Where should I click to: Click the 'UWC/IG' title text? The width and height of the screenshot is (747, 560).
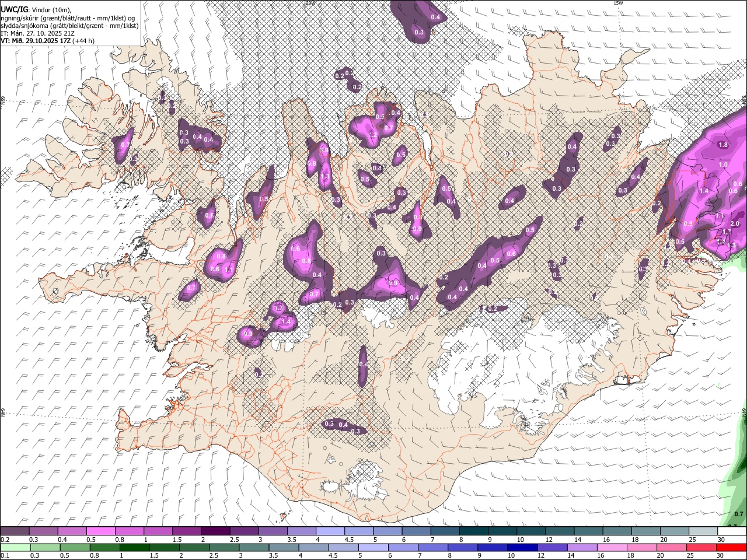(x=14, y=10)
